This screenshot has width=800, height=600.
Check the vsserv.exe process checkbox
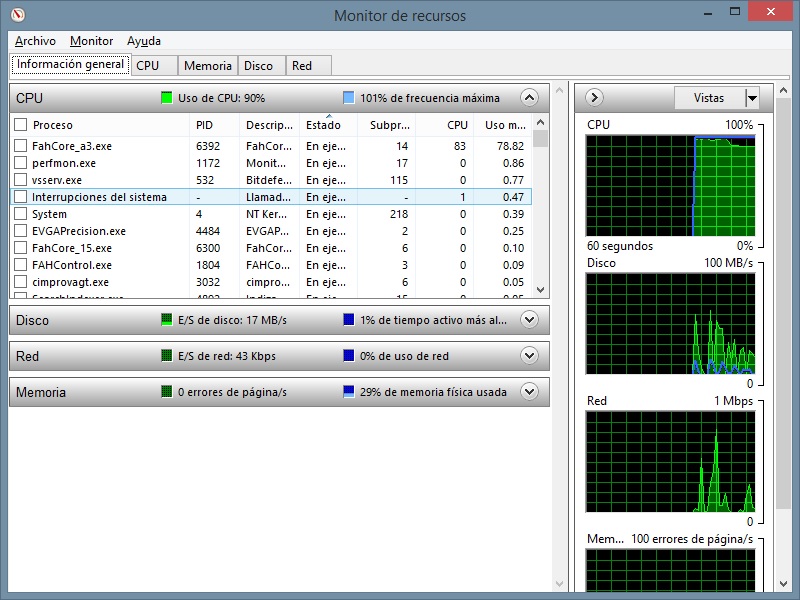point(20,180)
